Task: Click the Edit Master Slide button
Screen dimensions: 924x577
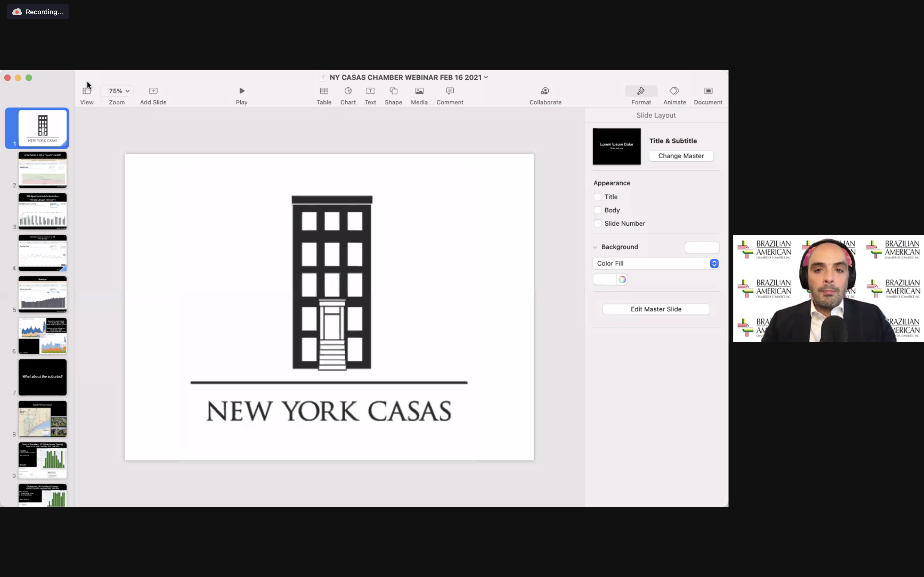Action: (656, 309)
